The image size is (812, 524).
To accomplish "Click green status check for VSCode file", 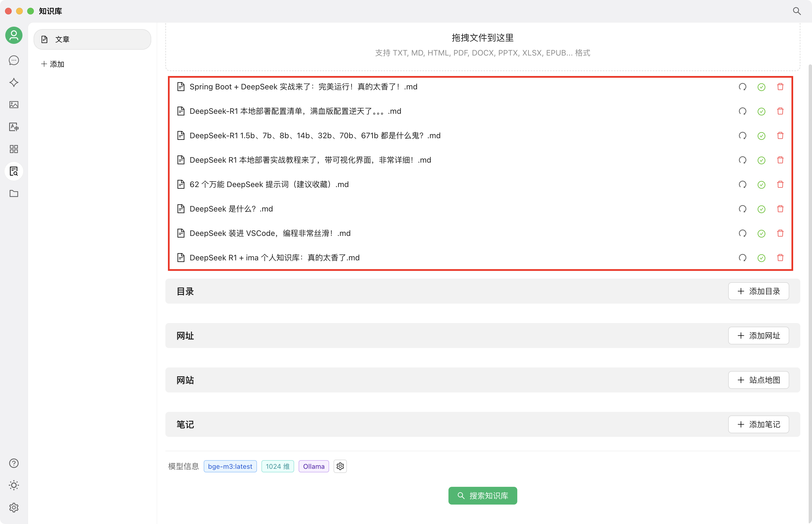I will pos(761,233).
